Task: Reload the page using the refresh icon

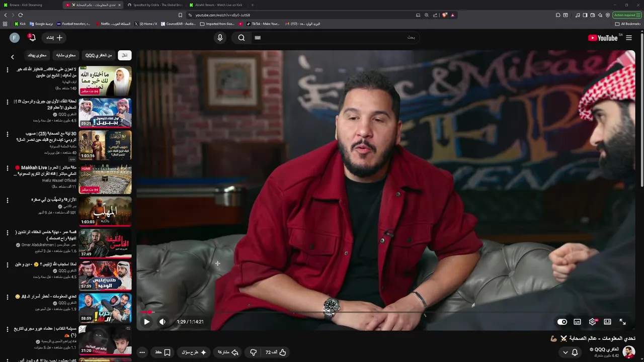Action: click(21, 15)
